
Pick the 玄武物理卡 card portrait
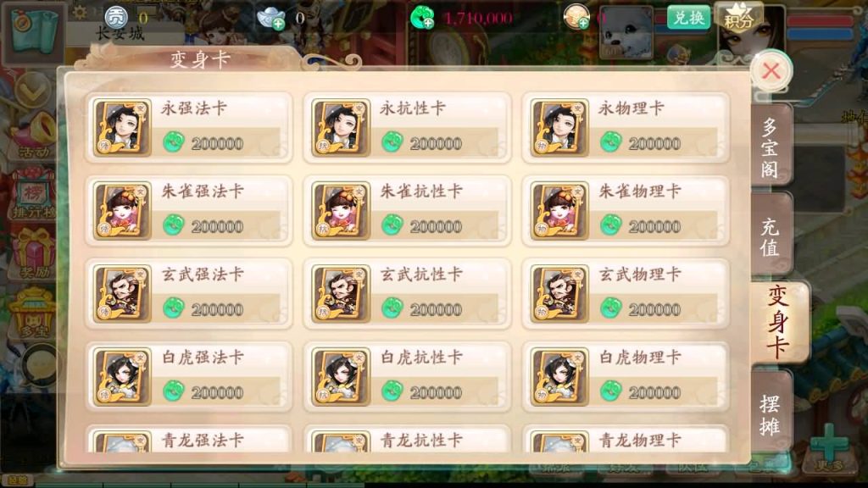(559, 293)
